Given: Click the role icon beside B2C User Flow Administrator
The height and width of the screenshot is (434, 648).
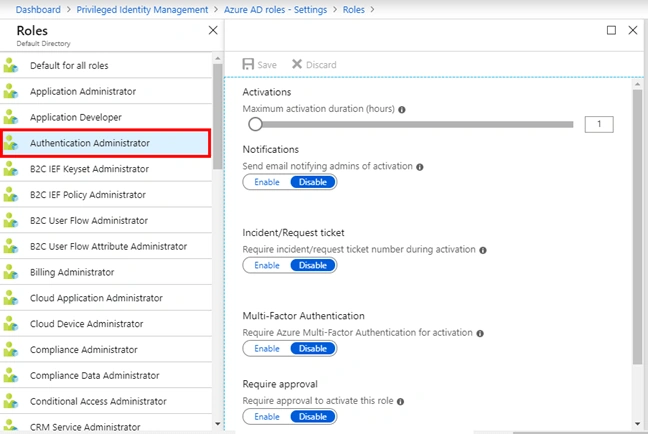Looking at the screenshot, I should (11, 220).
